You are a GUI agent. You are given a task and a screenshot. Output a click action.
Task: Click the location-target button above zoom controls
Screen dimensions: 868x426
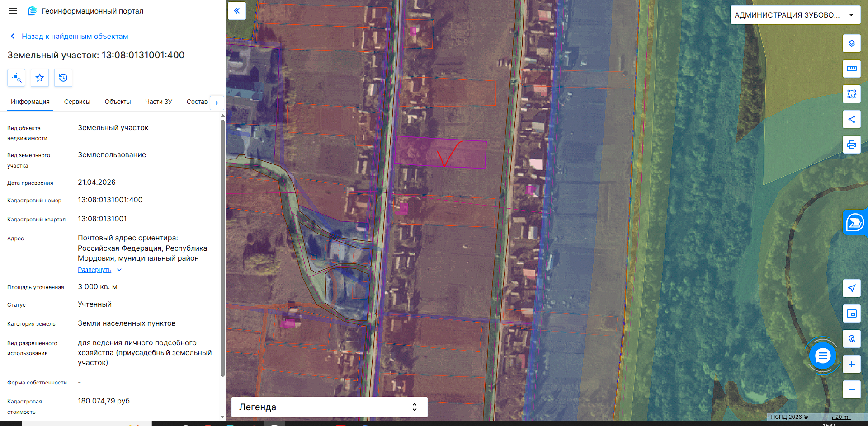[852, 339]
